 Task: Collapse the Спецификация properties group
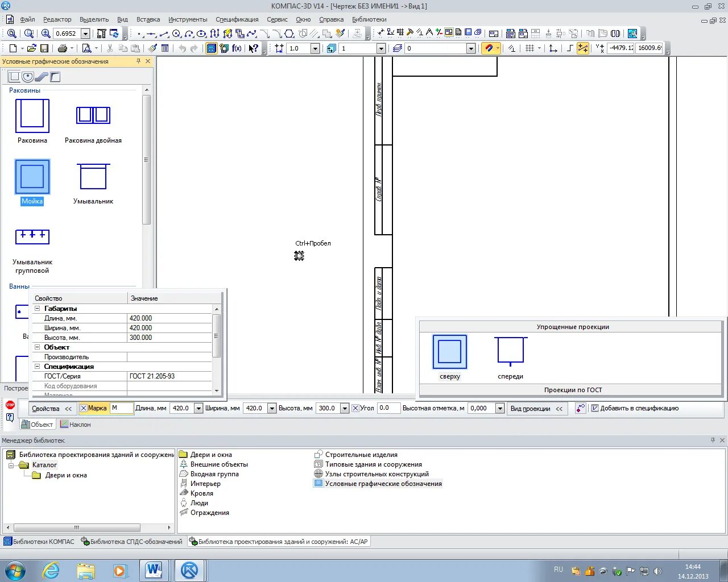pyautogui.click(x=38, y=367)
